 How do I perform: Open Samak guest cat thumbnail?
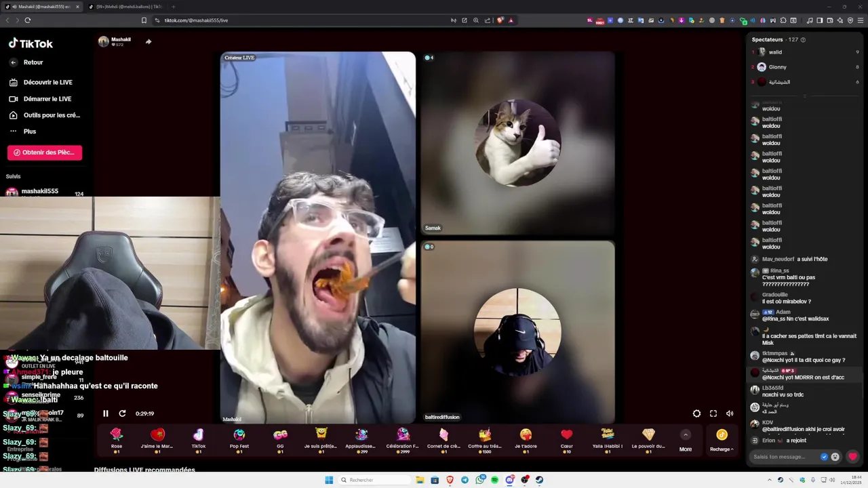pyautogui.click(x=517, y=143)
